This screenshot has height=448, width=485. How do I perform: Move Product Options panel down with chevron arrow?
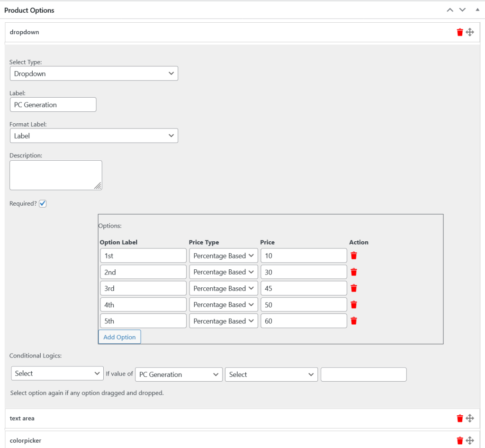tap(463, 10)
